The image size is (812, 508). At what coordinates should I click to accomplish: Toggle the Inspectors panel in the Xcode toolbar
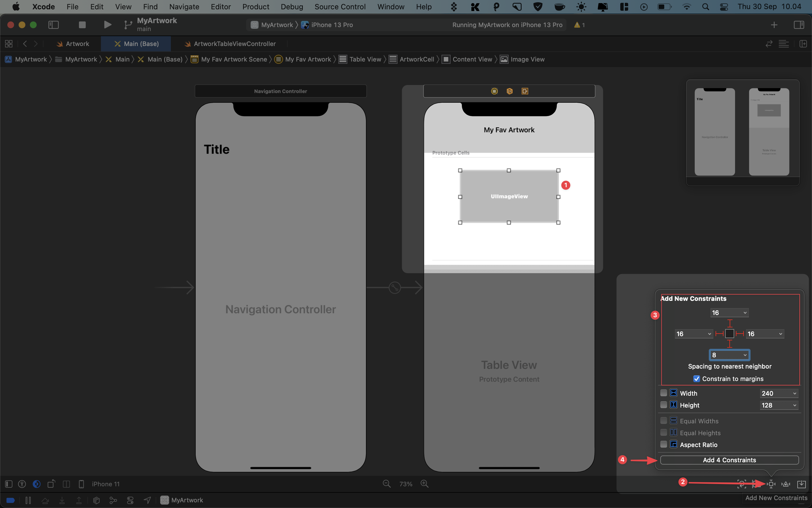tap(799, 25)
